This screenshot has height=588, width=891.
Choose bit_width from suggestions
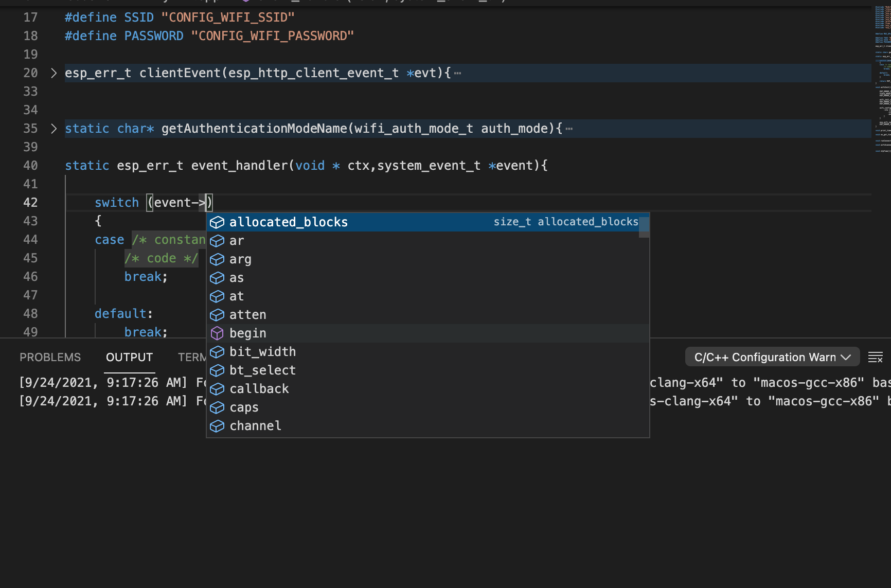427,352
